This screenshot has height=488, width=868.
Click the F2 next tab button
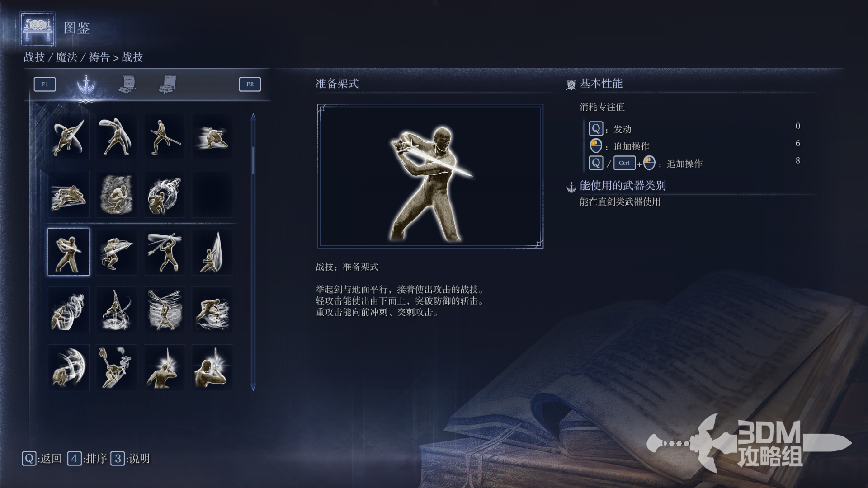(250, 84)
